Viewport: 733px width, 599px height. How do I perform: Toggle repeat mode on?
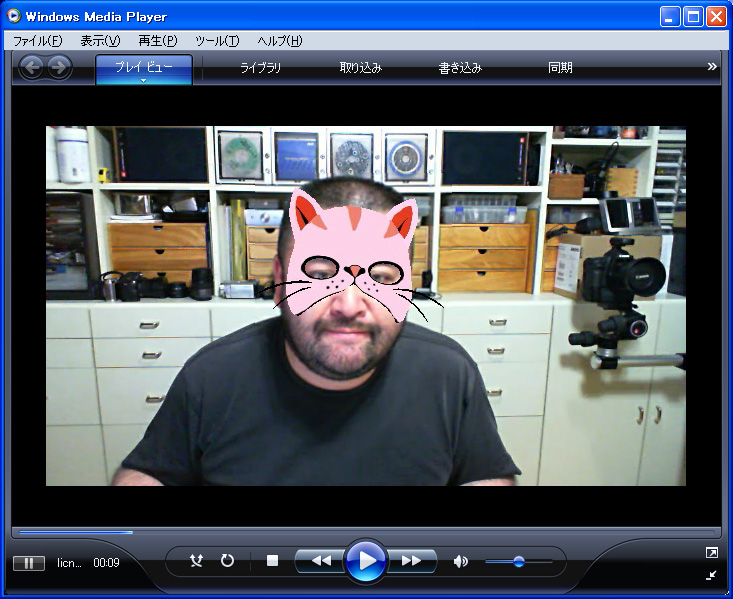[x=227, y=561]
